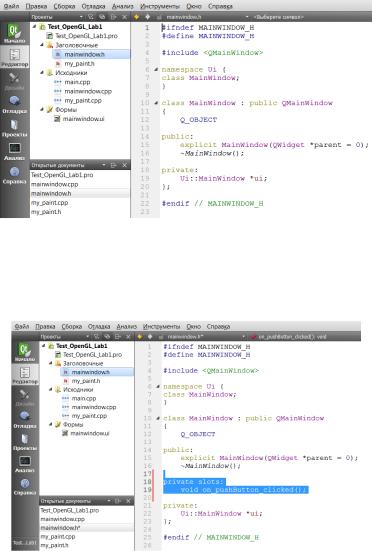Viewport: 372px width, 551px height.
Task: Open my_paint.h from open documents, window with highlighted code
Action: 54,545
